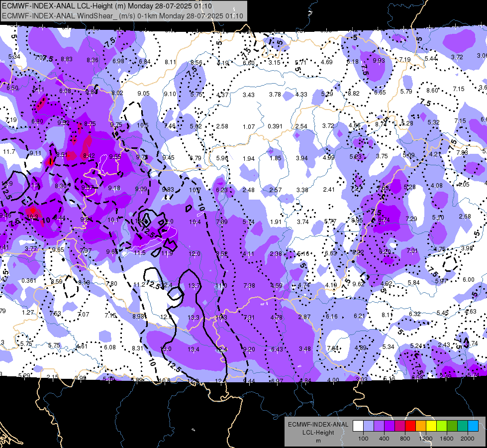The image size is (487, 448).
Task: Click the legend scale value 2000
Action: (468, 439)
